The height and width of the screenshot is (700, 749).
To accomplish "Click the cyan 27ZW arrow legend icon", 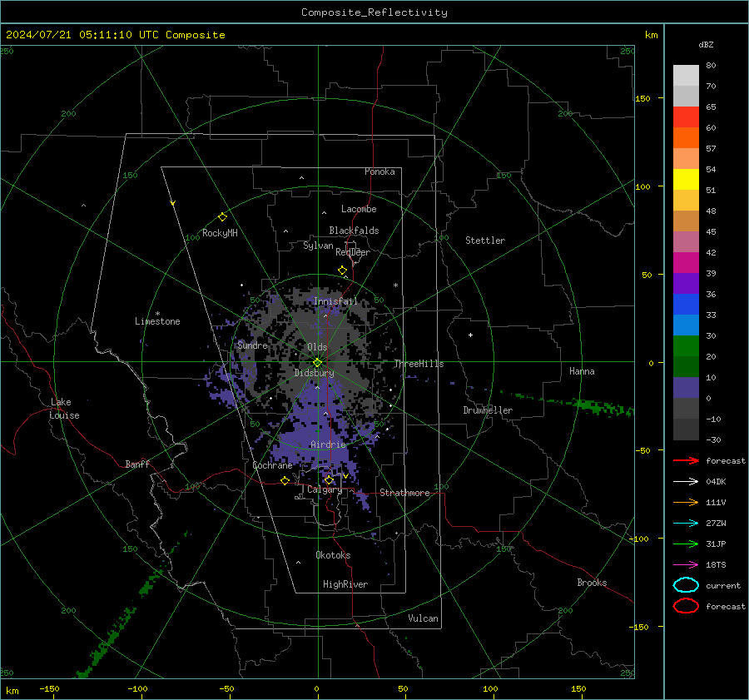I will click(686, 524).
